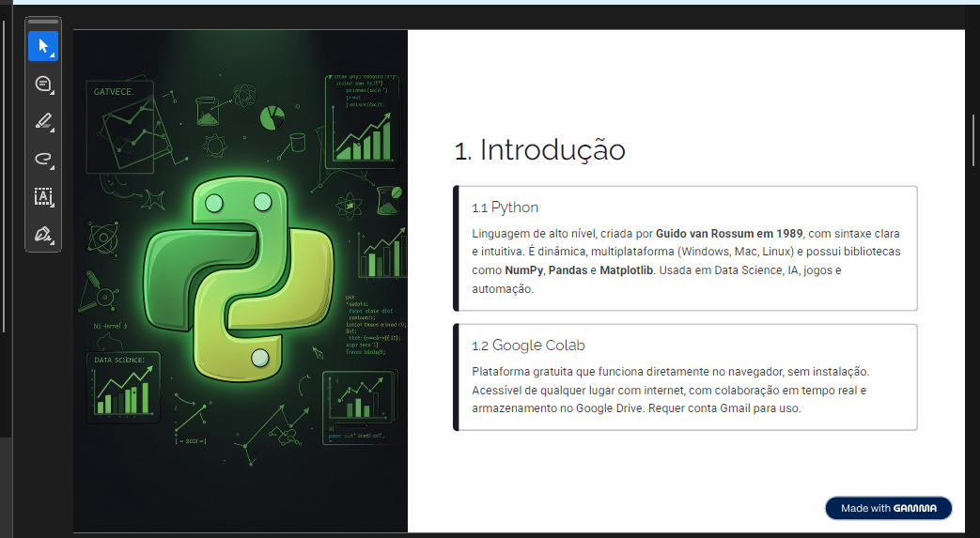Image resolution: width=980 pixels, height=538 pixels.
Task: Click the '1. Introdução' heading
Action: coord(540,150)
